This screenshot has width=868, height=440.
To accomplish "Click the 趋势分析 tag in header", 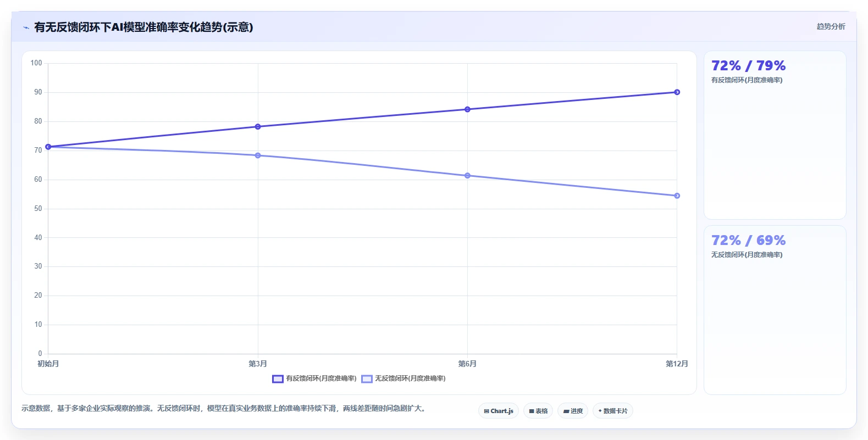I will (x=831, y=26).
